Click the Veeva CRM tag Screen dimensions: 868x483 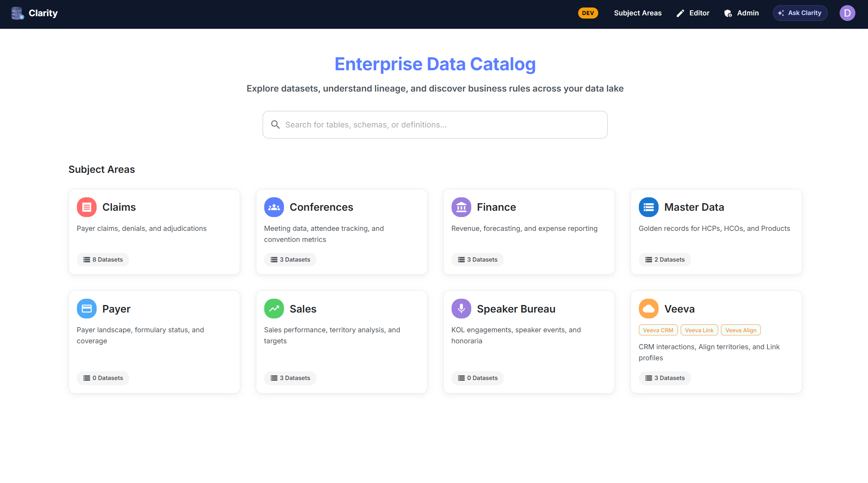click(658, 330)
